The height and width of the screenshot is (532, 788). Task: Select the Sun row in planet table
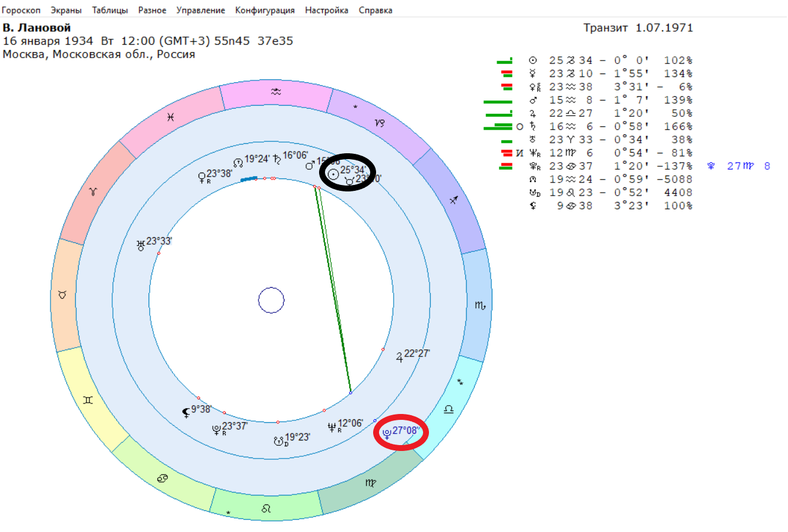(x=594, y=60)
